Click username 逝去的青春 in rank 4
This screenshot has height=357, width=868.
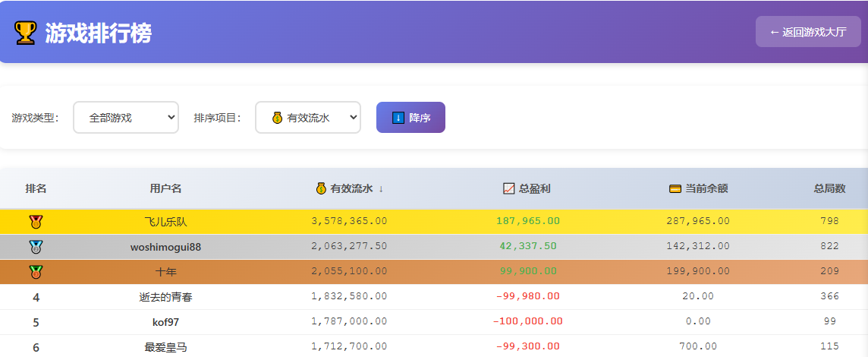(165, 297)
